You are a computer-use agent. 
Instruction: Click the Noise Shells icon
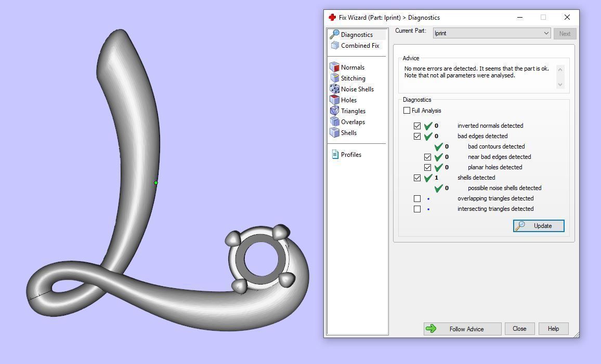coord(335,89)
